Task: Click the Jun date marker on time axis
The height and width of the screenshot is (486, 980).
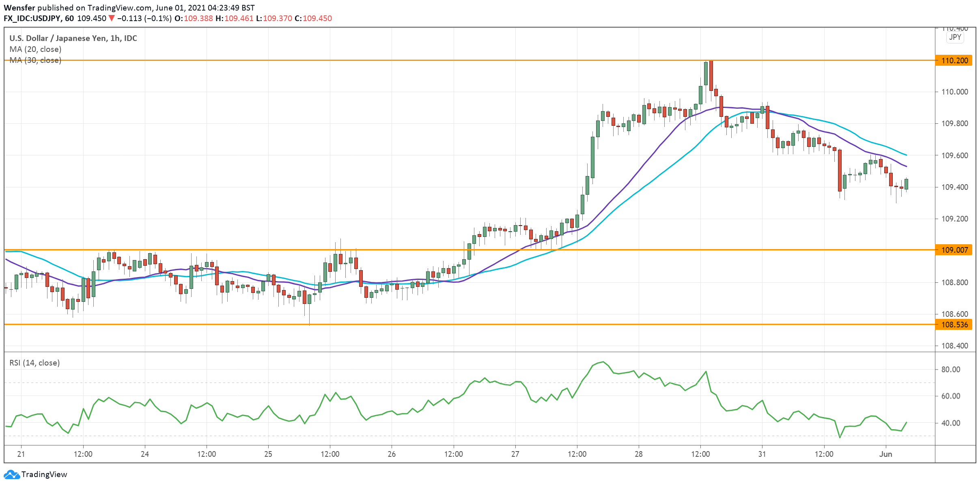Action: click(885, 454)
